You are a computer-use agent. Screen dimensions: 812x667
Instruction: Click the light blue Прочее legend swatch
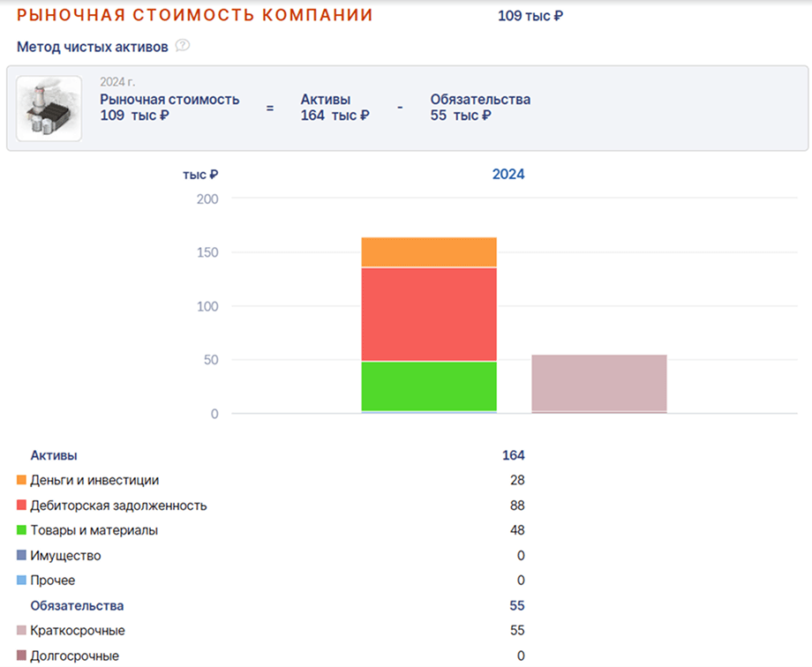21,580
